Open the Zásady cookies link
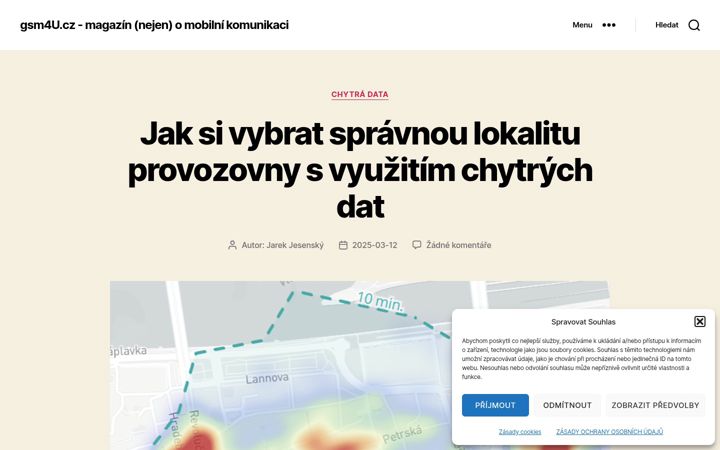 click(520, 432)
